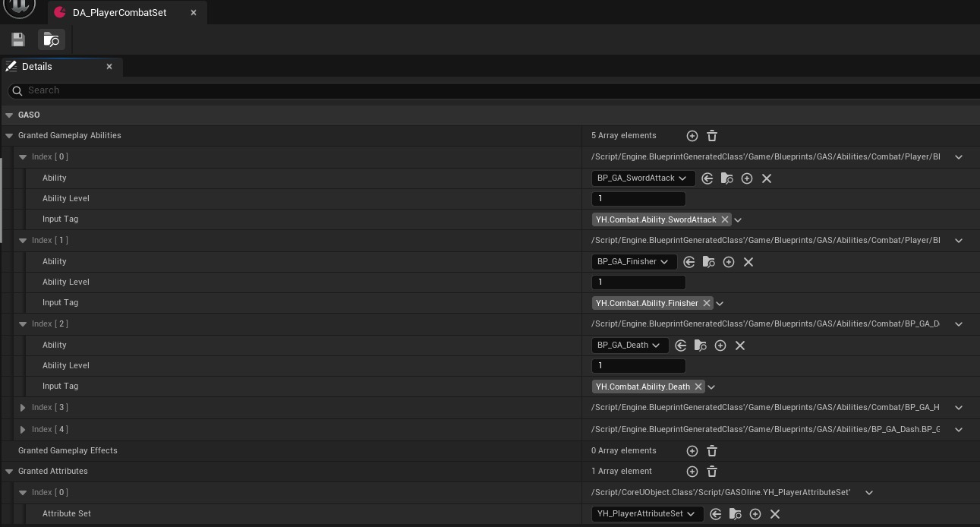Collapse Granted Gameplay Abilities Index [ 1 ]
The image size is (980, 527).
point(23,241)
